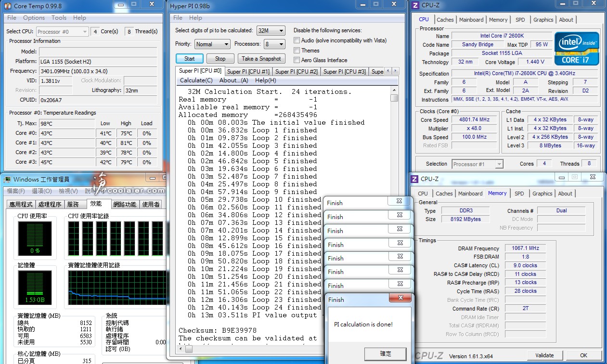607x364 pixels.
Task: Open Graphics tab in lower CPU-Z window
Action: (x=542, y=194)
